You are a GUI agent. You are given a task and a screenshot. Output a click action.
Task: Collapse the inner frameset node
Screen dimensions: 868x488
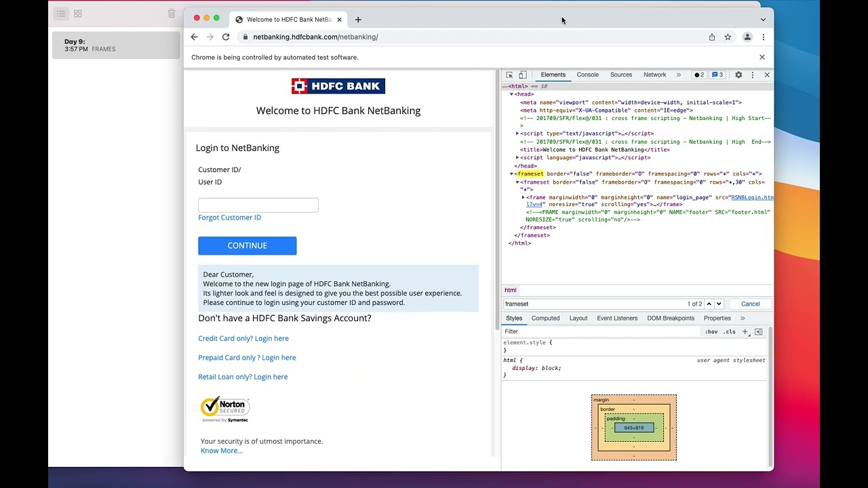[517, 182]
